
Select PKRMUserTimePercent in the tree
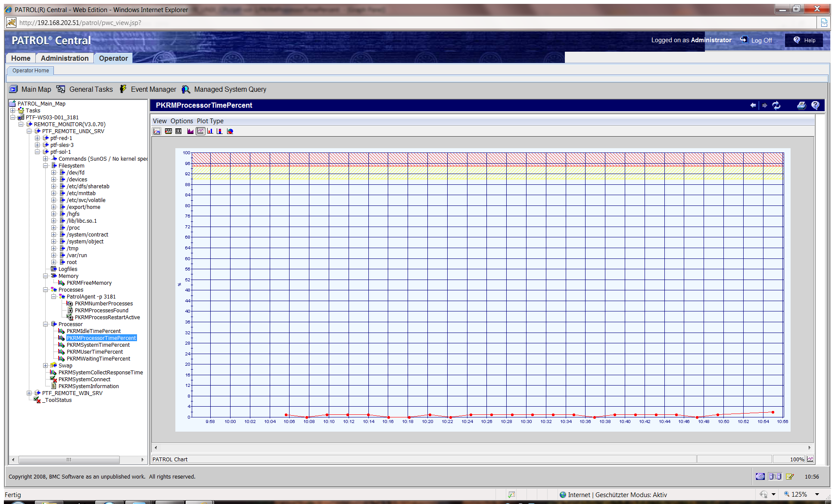tap(95, 352)
